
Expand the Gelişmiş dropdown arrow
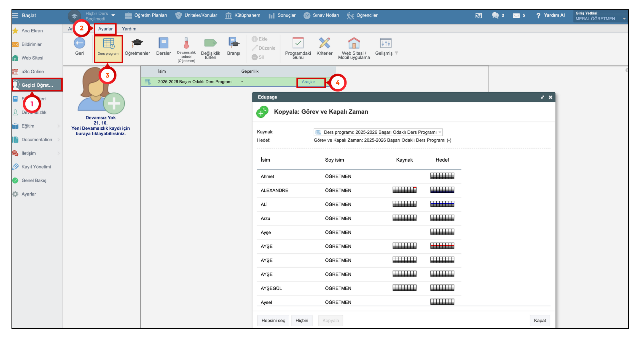tap(396, 53)
